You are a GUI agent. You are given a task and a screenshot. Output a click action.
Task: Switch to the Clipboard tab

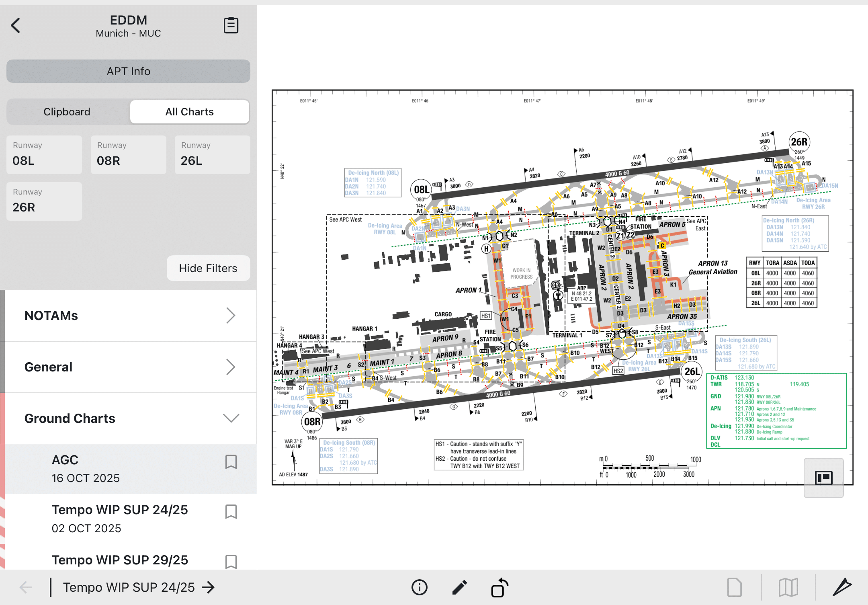(67, 112)
